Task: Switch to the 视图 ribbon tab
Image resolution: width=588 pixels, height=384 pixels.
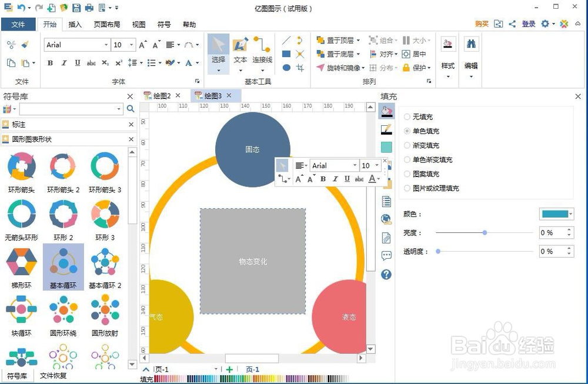Action: tap(139, 24)
